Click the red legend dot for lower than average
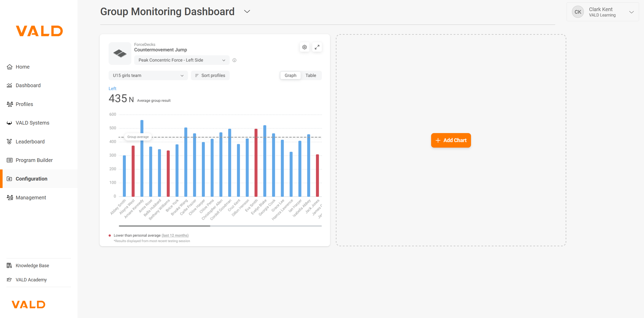The height and width of the screenshot is (318, 644). pos(110,235)
